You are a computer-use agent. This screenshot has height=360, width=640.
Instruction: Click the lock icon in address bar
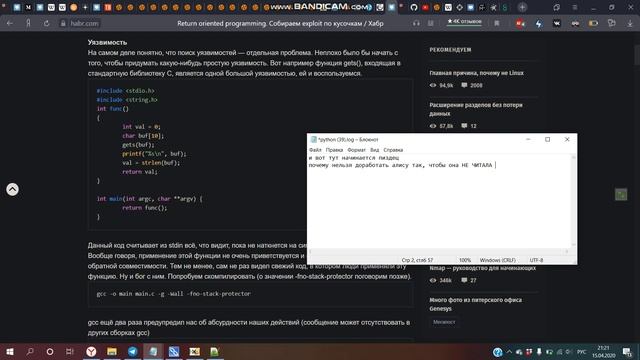pyautogui.click(x=63, y=23)
